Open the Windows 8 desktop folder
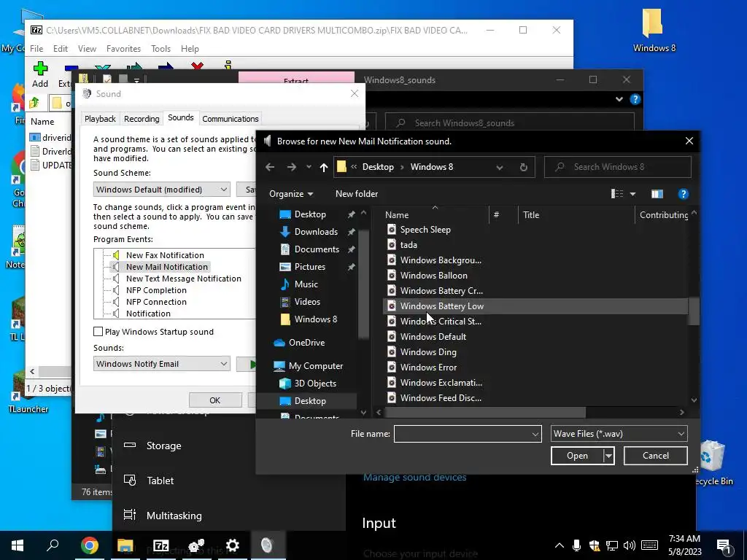747x560 pixels. pyautogui.click(x=654, y=29)
